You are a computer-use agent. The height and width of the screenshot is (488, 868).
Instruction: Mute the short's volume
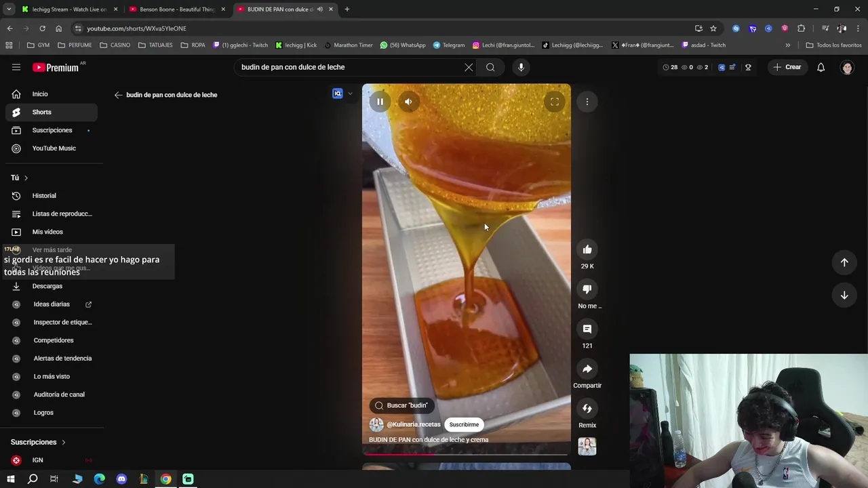(408, 102)
